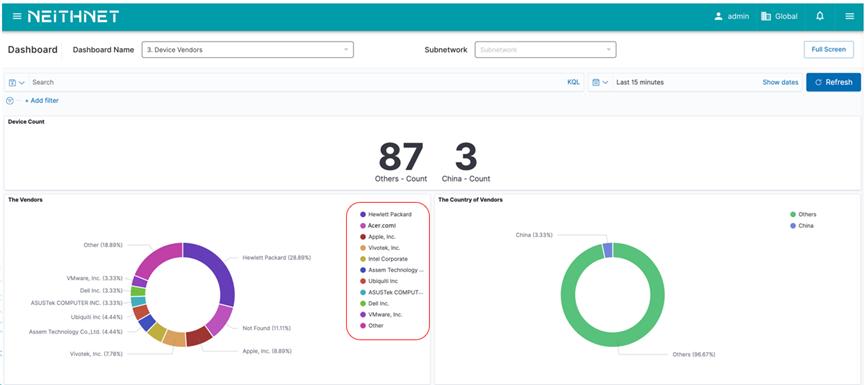Expand the Subnetwork dropdown
Image resolution: width=865 pixels, height=385 pixels.
(545, 50)
